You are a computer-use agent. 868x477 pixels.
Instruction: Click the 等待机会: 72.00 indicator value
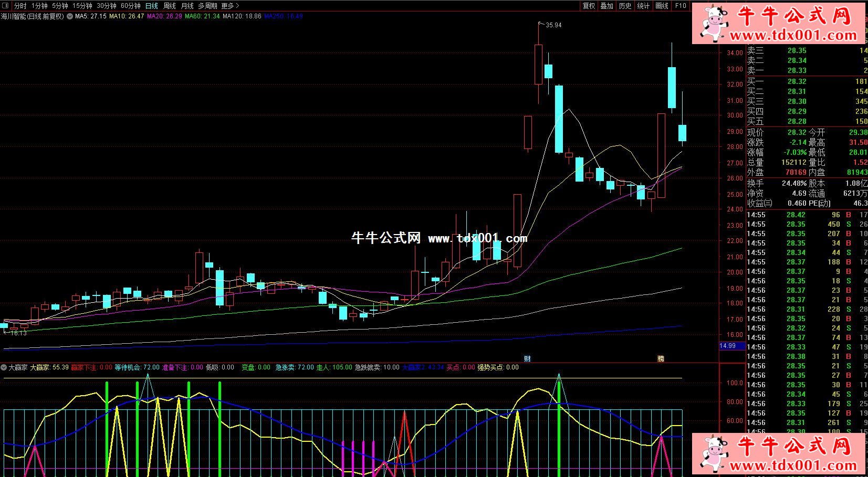[137, 367]
